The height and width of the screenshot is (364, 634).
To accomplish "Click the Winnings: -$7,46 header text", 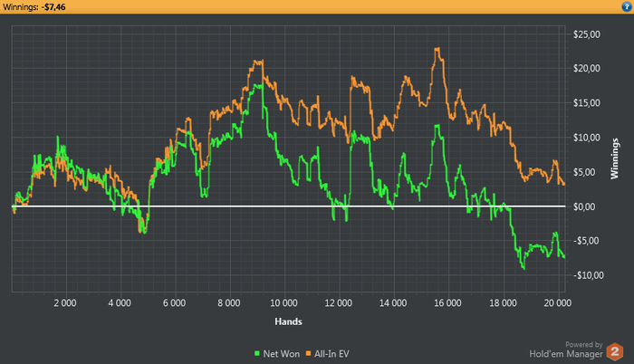I will [x=34, y=7].
